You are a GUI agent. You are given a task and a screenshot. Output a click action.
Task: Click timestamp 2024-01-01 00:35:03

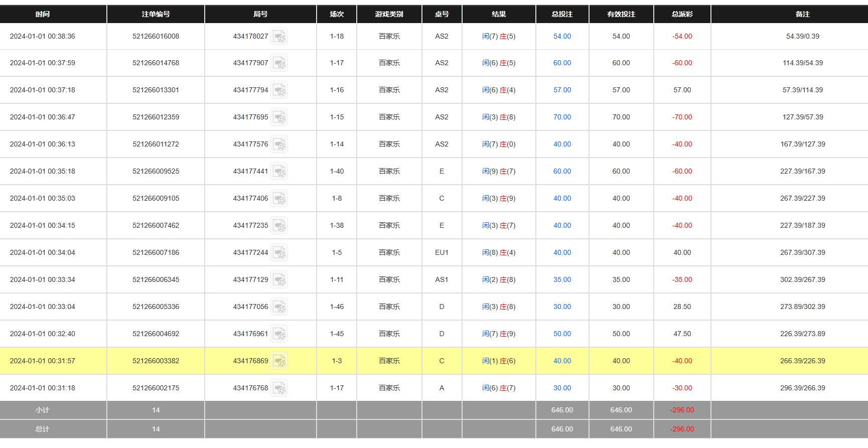(x=43, y=198)
